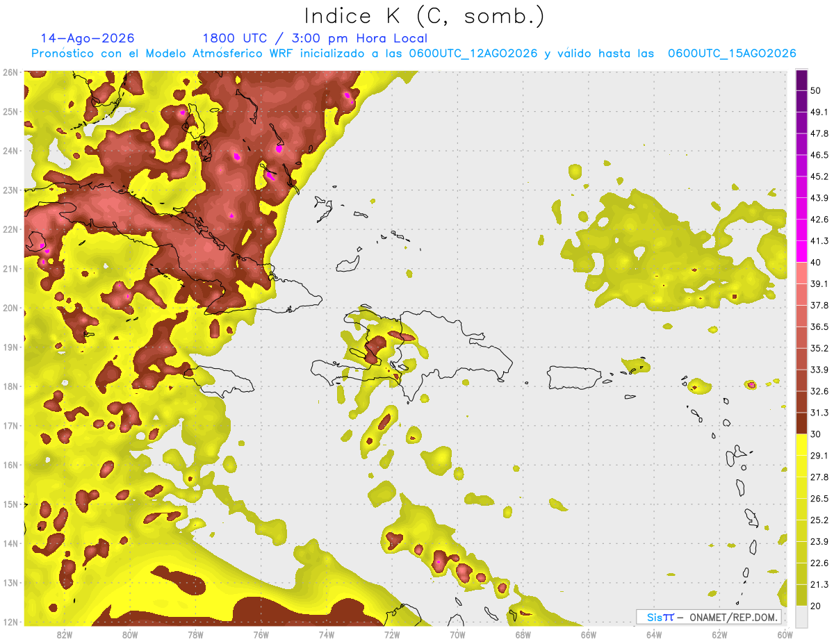The image size is (834, 644).
Task: Click the colorbar label "40"
Action: click(816, 262)
